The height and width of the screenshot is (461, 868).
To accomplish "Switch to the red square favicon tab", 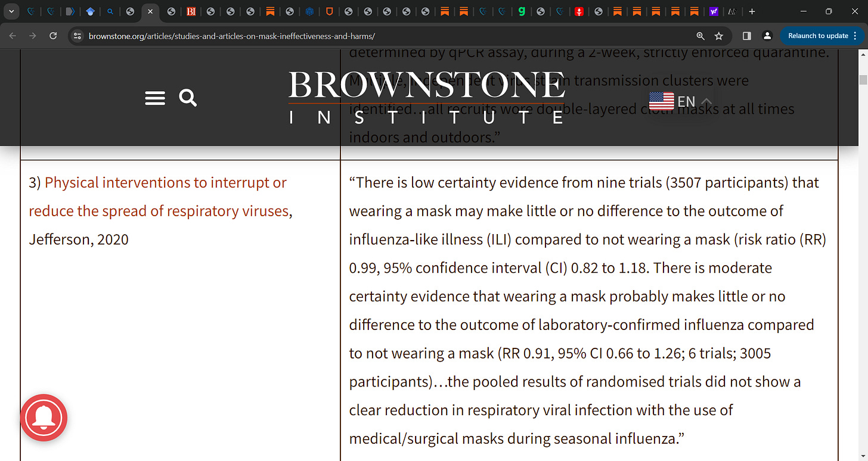I will tap(579, 11).
